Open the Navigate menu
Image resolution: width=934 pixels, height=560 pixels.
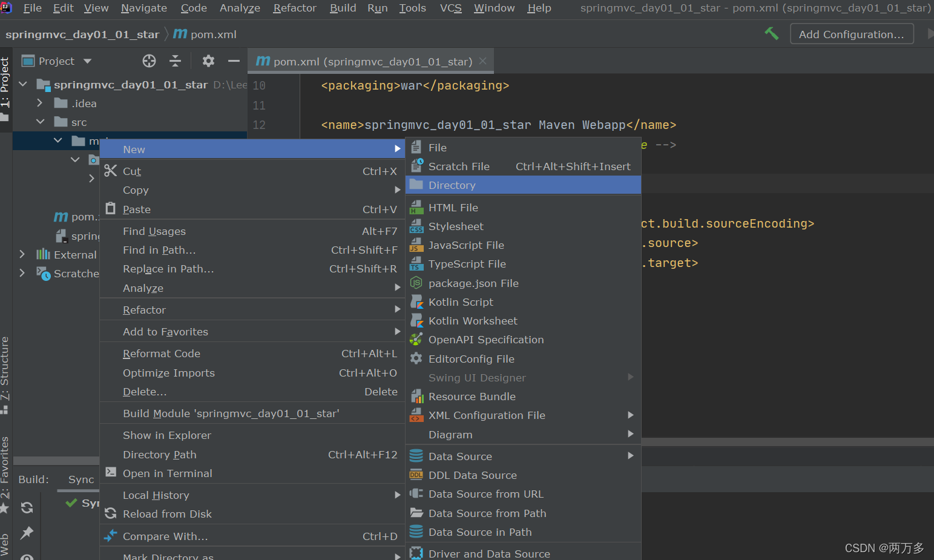click(144, 8)
